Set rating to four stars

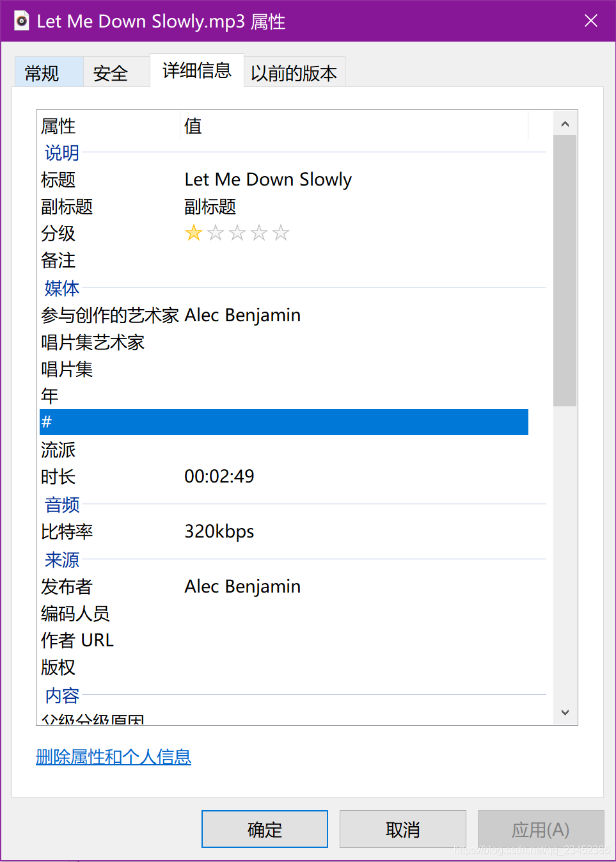tap(259, 233)
